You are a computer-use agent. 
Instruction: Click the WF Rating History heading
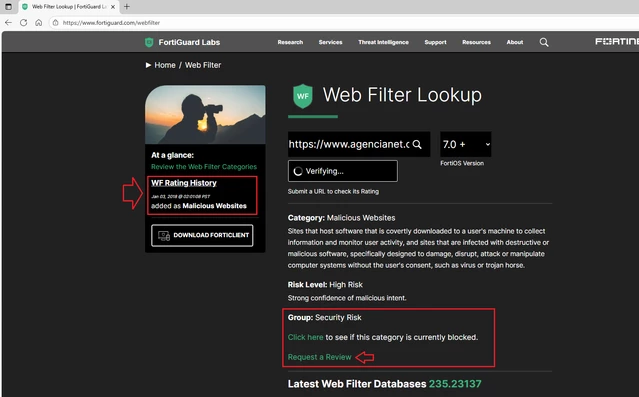click(184, 183)
